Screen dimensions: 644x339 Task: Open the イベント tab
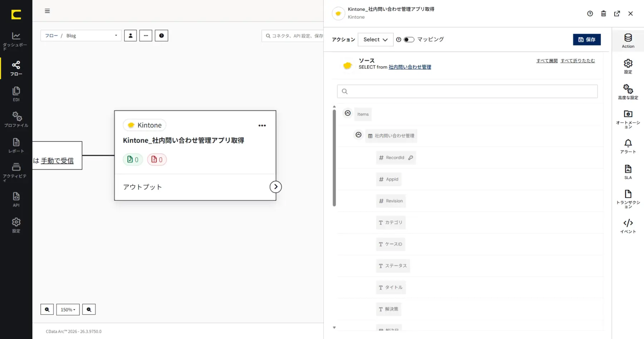click(628, 226)
